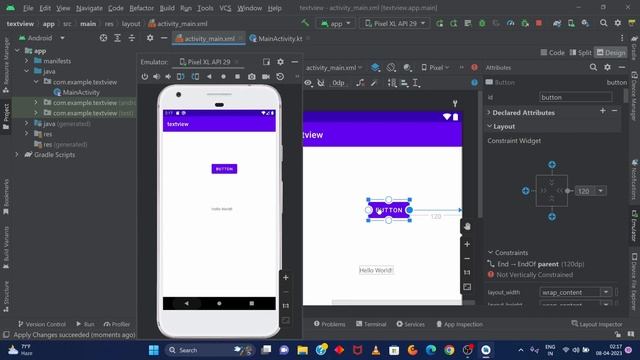Open the File menu

tap(28, 8)
